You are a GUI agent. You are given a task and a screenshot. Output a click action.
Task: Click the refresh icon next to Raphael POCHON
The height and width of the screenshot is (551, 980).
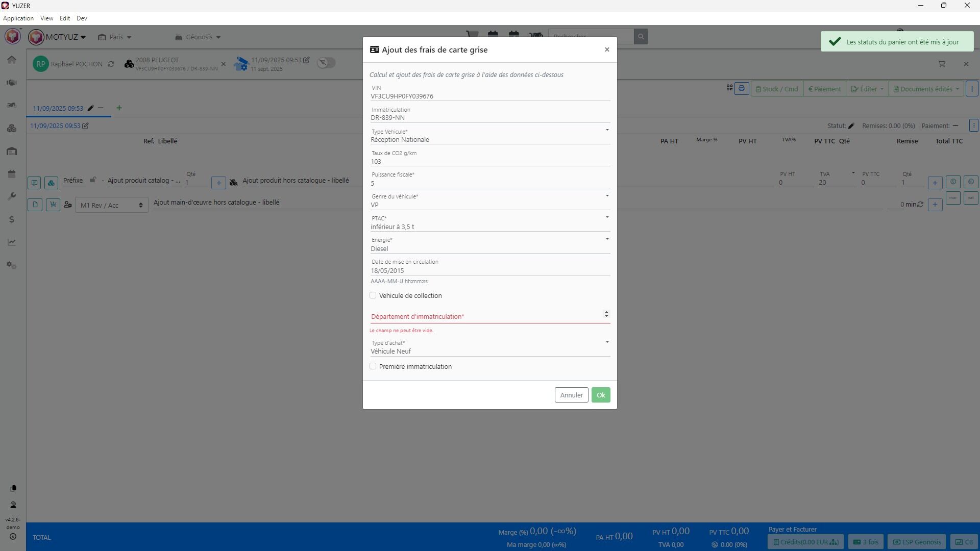pyautogui.click(x=111, y=64)
